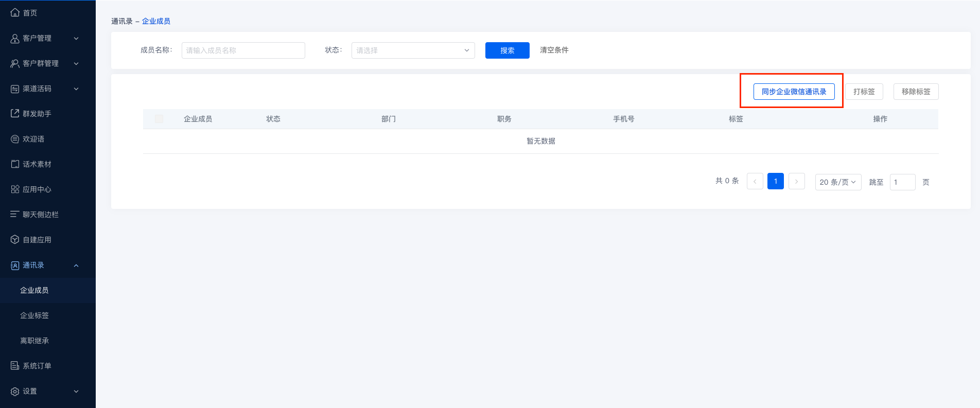This screenshot has height=408, width=980.
Task: Click the 部门 column header
Action: 389,119
